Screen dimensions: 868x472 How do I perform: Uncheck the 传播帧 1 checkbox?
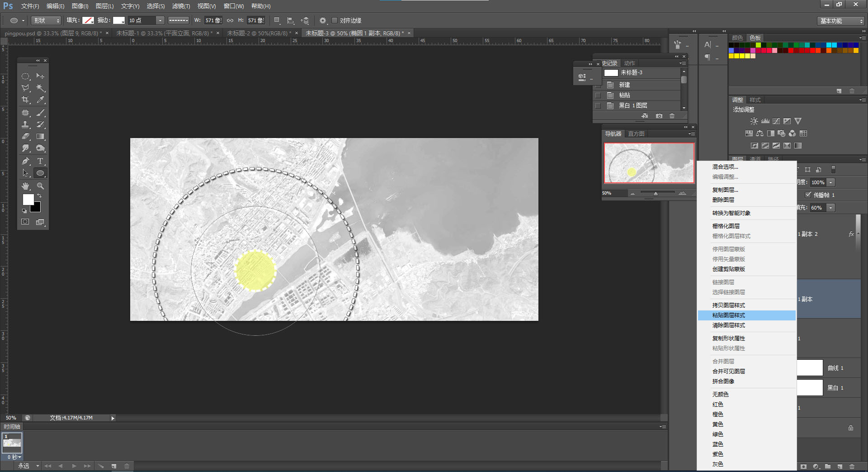coord(808,195)
